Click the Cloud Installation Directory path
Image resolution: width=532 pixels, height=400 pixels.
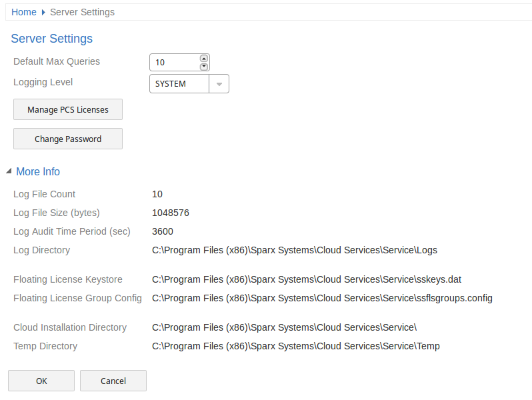tap(284, 328)
